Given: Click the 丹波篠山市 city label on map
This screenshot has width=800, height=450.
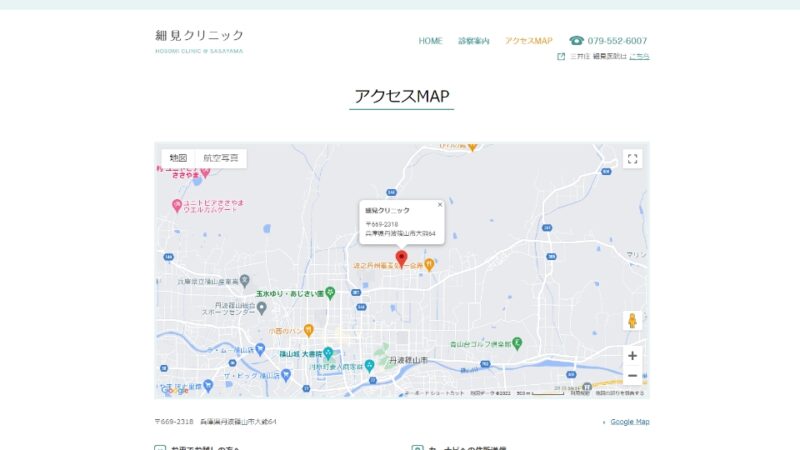Looking at the screenshot, I should [408, 360].
